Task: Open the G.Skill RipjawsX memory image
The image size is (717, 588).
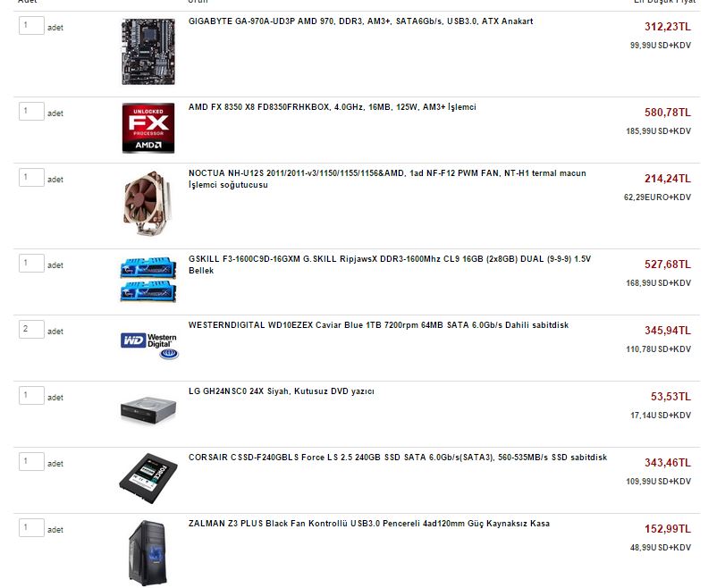Action: [x=148, y=280]
